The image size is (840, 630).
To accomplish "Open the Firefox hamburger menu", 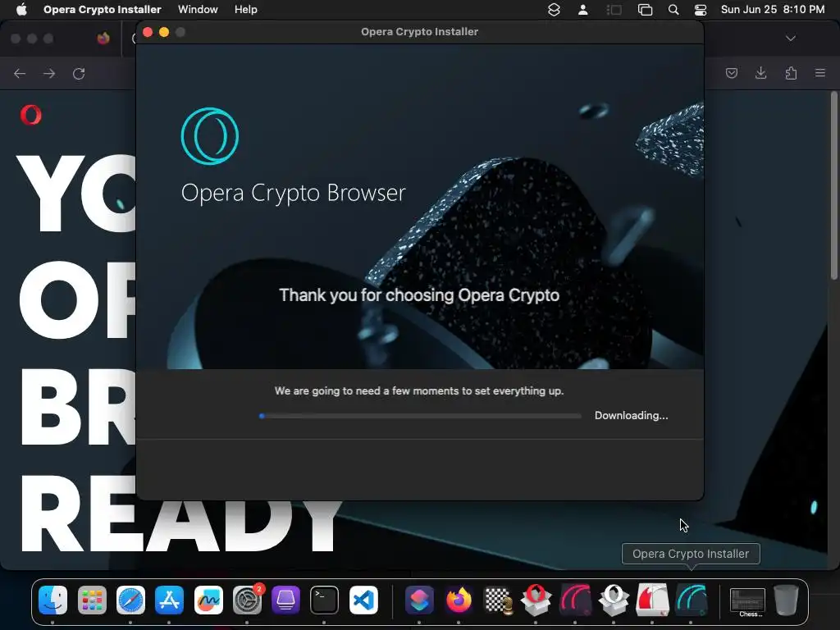I will [x=820, y=72].
